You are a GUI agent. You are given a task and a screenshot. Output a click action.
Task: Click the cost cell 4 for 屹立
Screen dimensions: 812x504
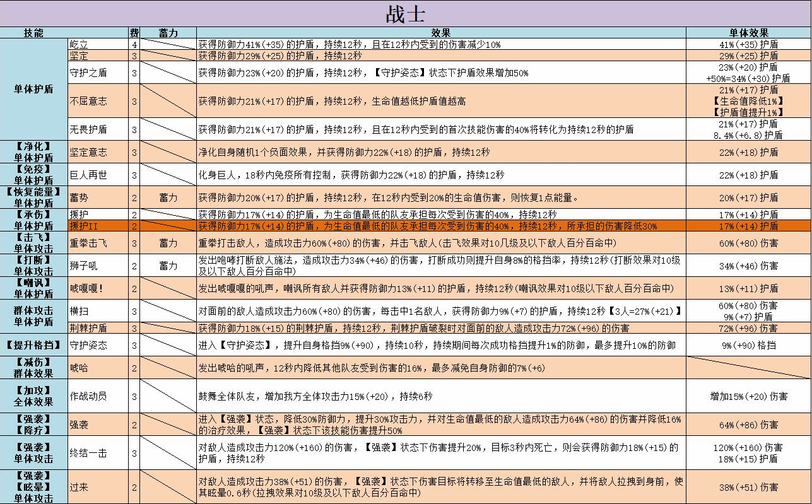[x=134, y=45]
